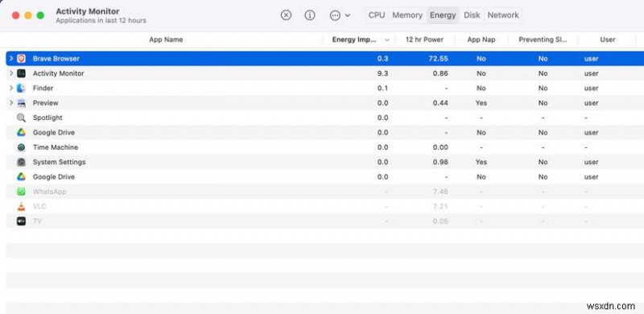The width and height of the screenshot is (644, 314).
Task: Click the Activity Monitor window title
Action: [x=87, y=11]
